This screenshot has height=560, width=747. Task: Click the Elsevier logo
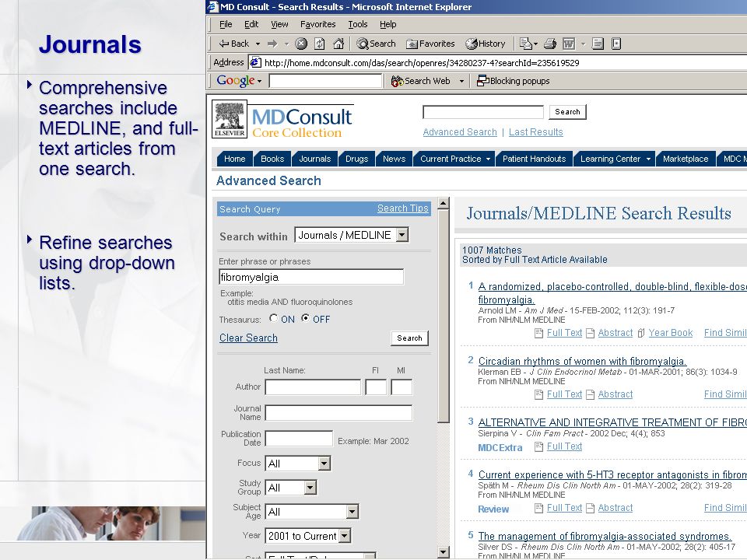(x=229, y=119)
